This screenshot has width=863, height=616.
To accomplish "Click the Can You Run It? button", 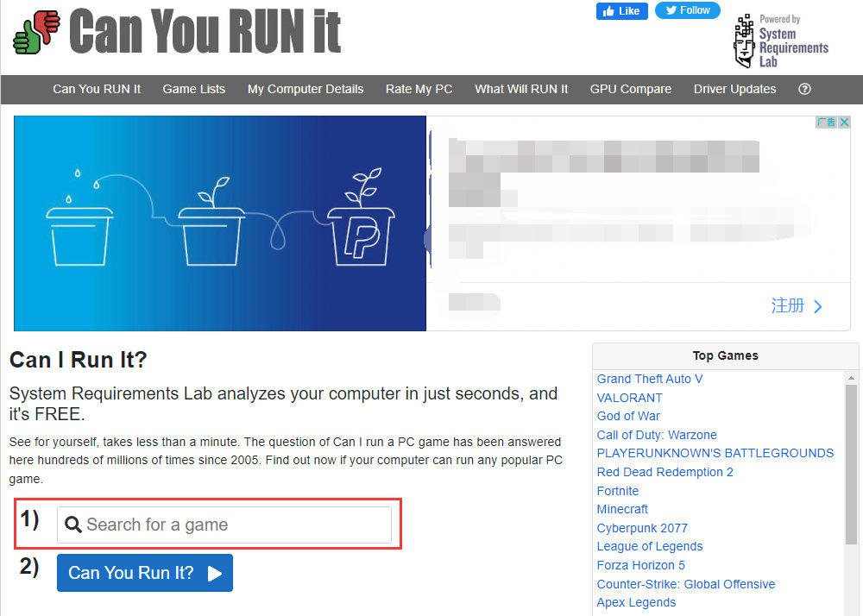I will click(x=145, y=573).
